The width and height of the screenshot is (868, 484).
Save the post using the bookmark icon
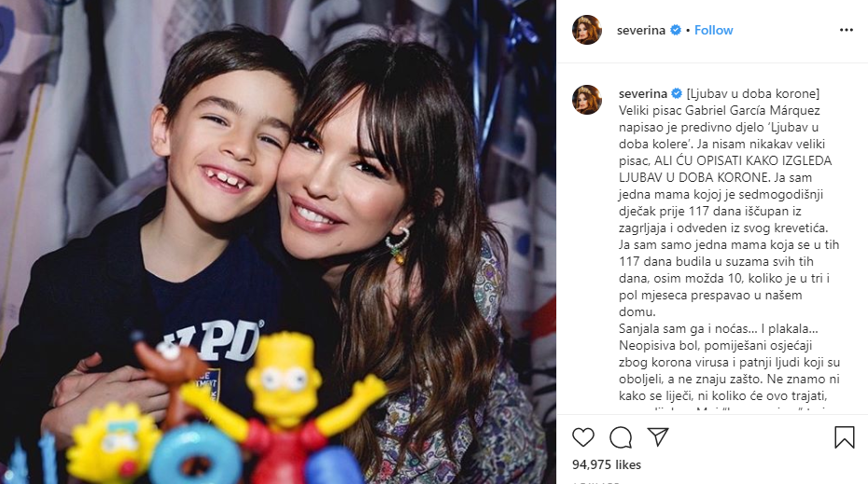click(844, 437)
